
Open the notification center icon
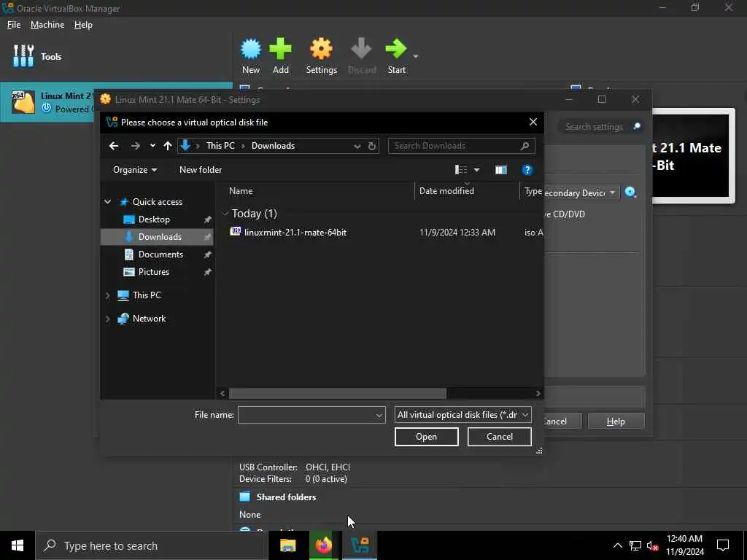(723, 545)
